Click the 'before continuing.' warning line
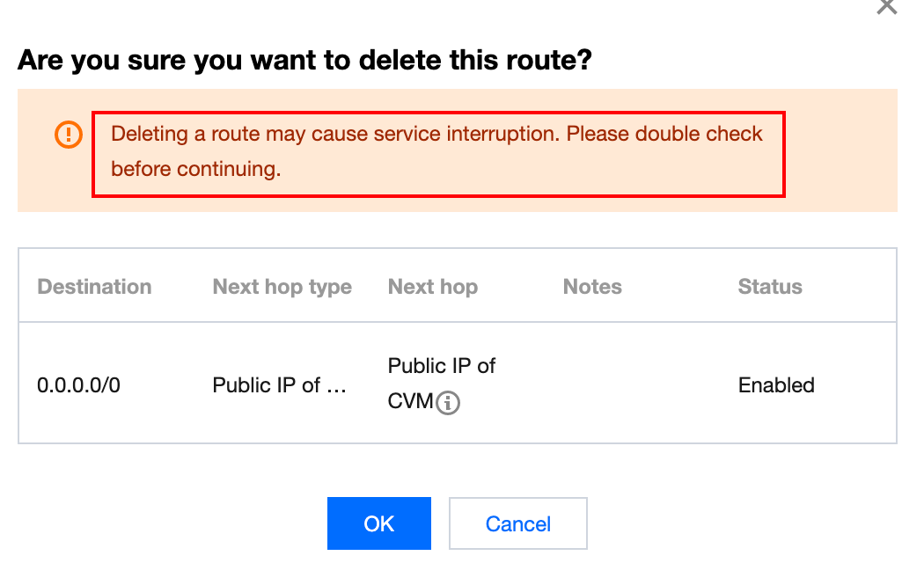The width and height of the screenshot is (924, 563). tap(195, 169)
